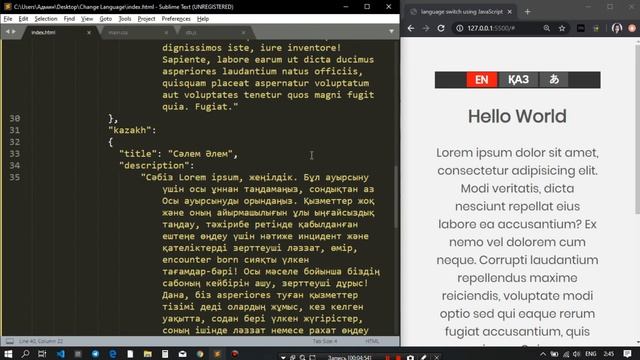Open the green extension icon in Chrome
This screenshot has height=360, width=640.
[x=596, y=28]
